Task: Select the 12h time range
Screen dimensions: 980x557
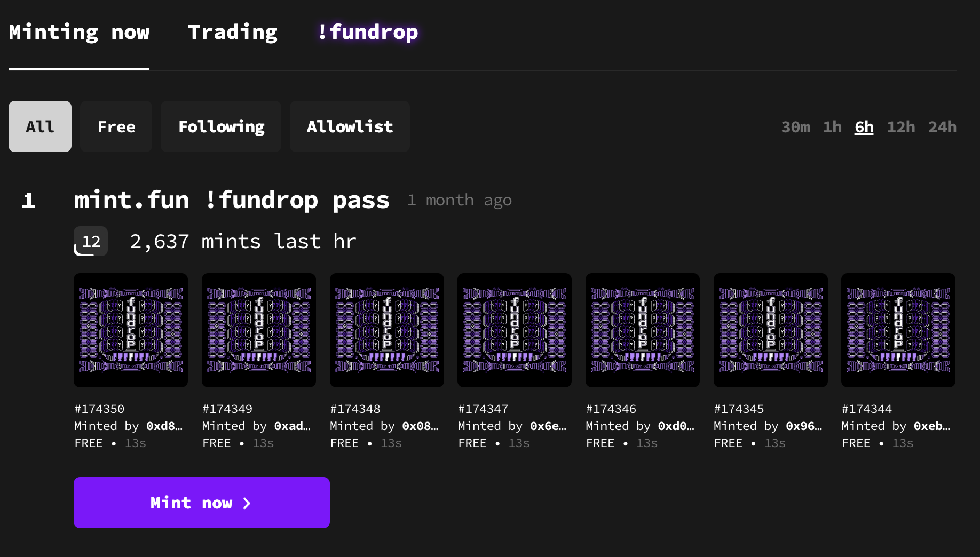Action: click(900, 126)
